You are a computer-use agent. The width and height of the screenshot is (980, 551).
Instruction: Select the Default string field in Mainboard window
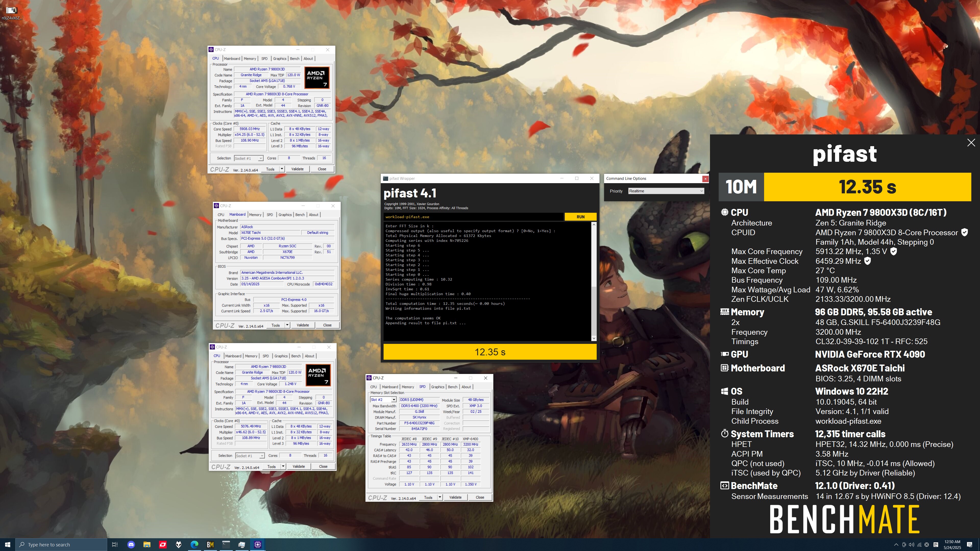coord(317,233)
